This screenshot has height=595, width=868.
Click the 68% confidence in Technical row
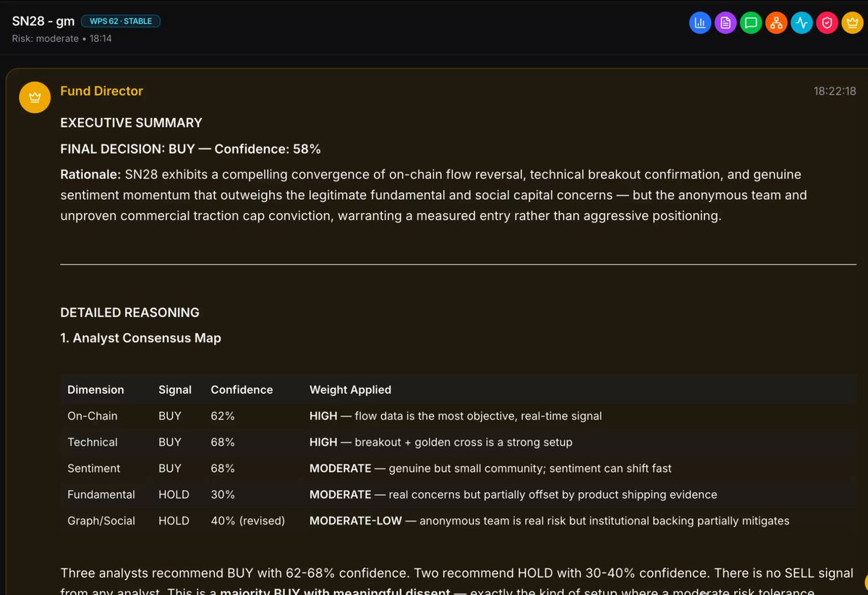(223, 442)
